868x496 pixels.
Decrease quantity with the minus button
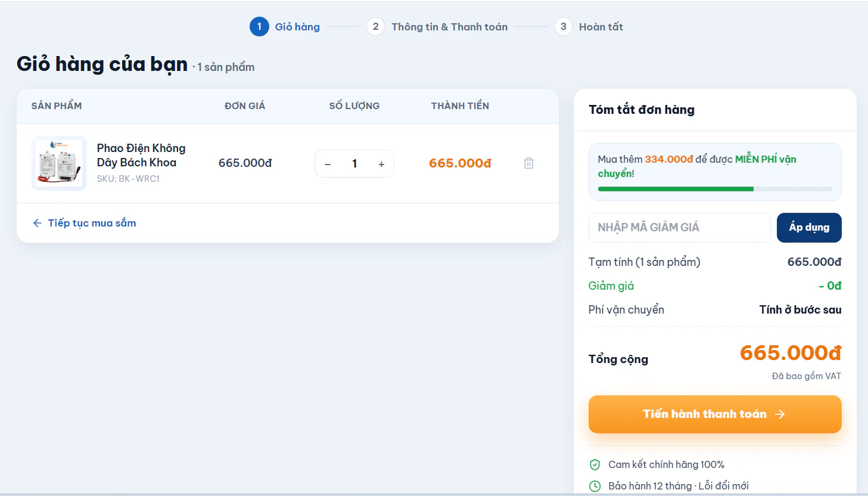(x=328, y=164)
